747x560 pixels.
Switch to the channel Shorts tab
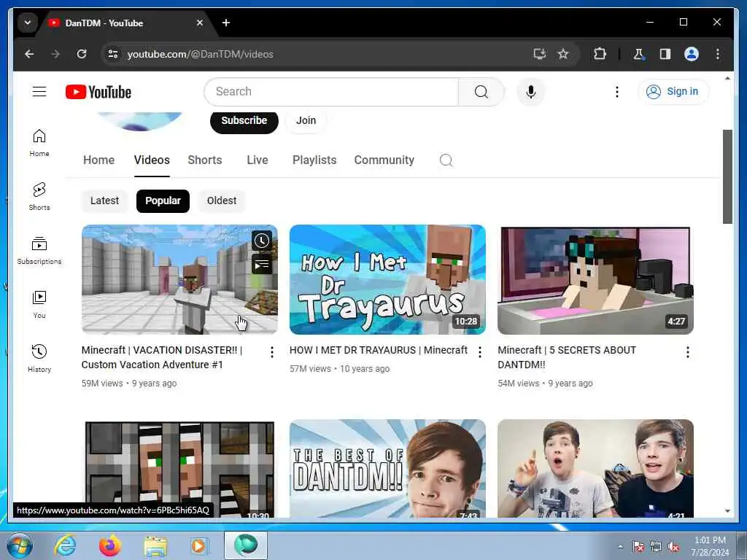coord(205,160)
